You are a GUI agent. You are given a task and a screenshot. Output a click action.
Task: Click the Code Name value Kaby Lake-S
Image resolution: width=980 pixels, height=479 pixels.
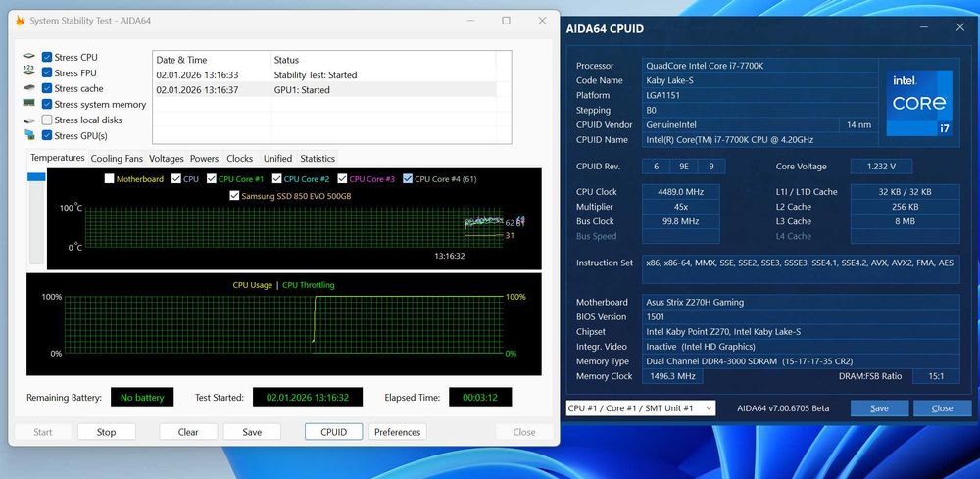(760, 80)
